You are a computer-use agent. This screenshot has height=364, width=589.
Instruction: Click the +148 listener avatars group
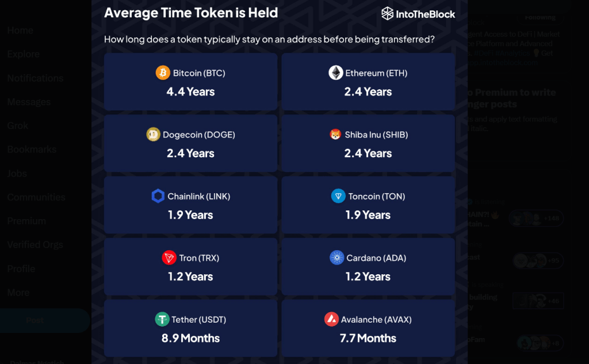pyautogui.click(x=537, y=219)
